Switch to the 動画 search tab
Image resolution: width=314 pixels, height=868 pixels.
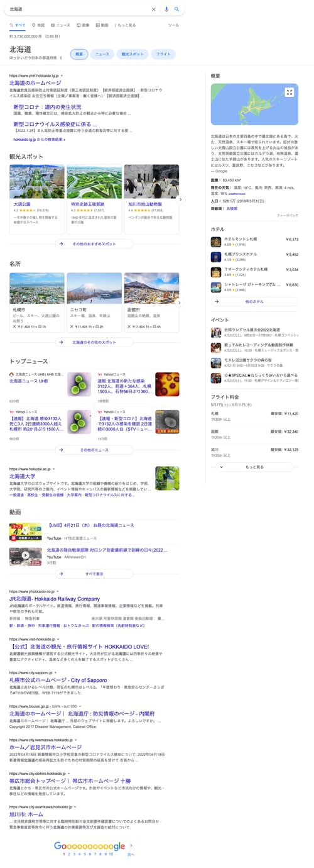pos(102,25)
